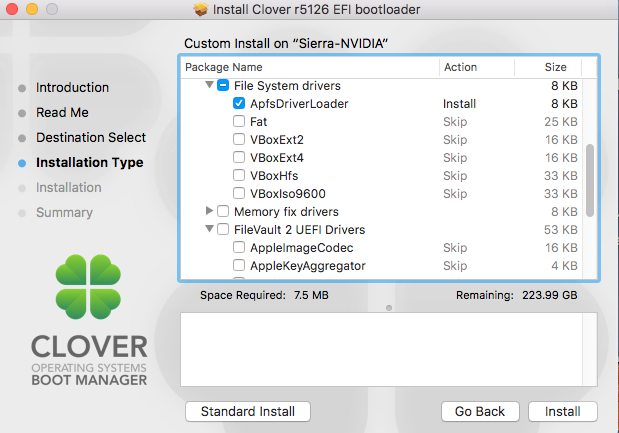619x433 pixels.
Task: Select the VBoxIso9600 package name
Action: pos(288,193)
